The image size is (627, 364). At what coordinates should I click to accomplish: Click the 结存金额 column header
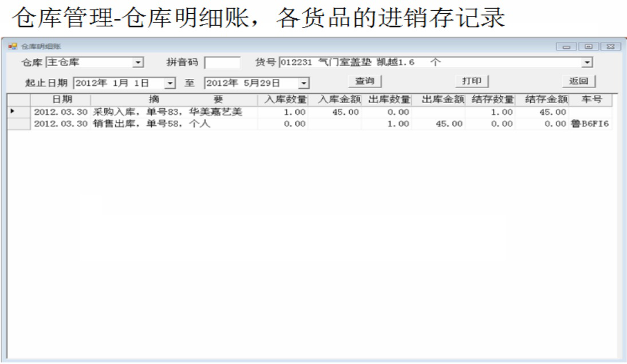click(x=546, y=100)
